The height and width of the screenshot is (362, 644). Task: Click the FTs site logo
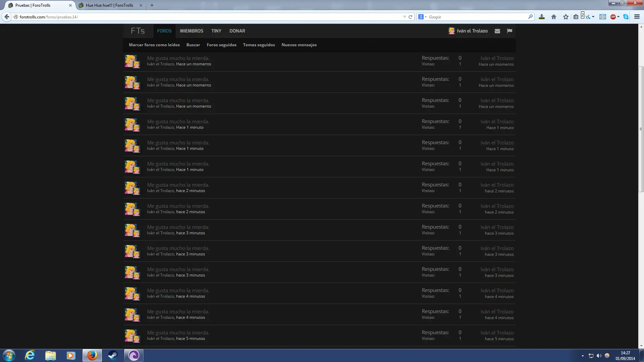(138, 31)
